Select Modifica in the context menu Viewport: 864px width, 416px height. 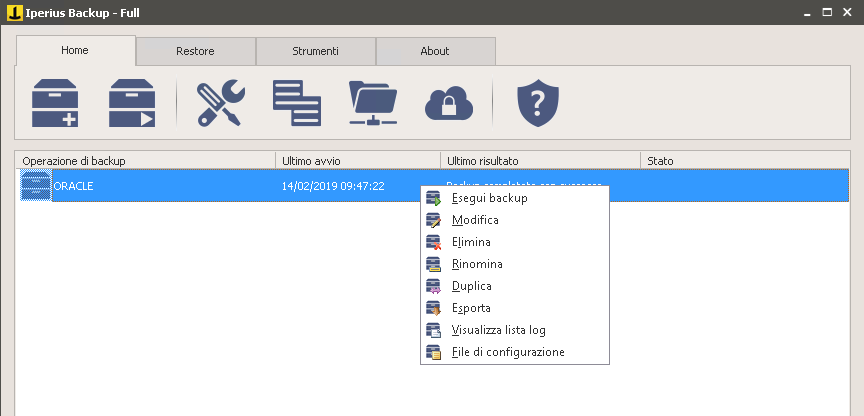[x=515, y=220]
